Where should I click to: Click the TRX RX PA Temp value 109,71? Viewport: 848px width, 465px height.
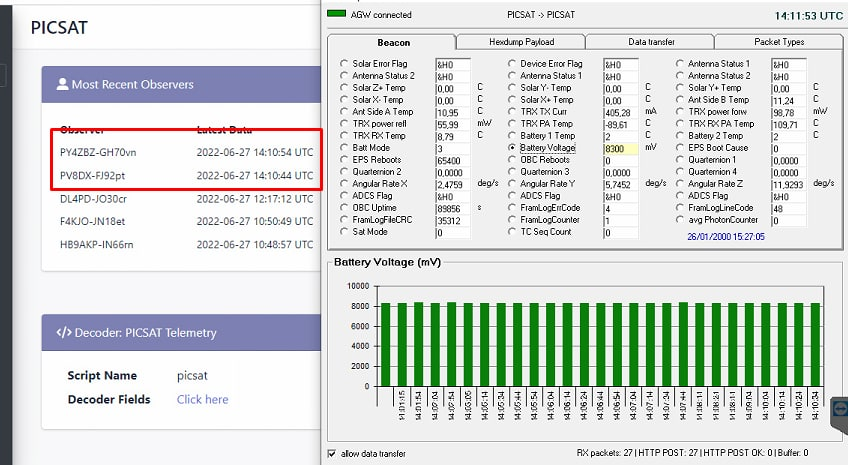789,124
